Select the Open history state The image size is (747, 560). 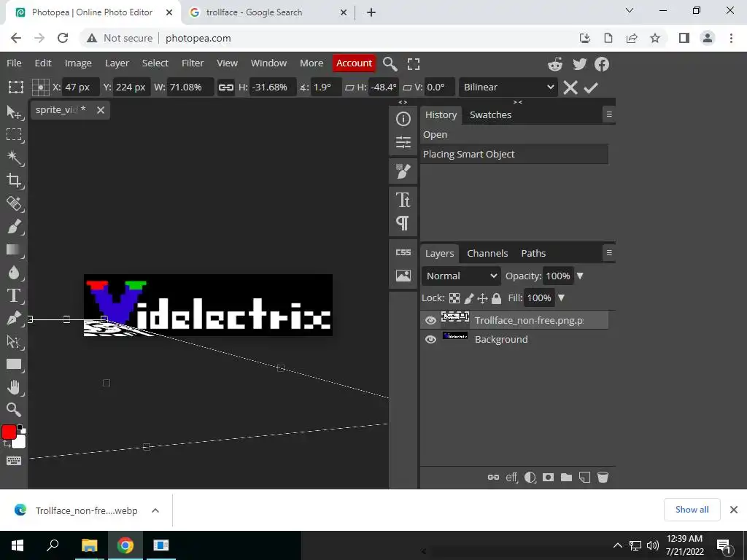514,134
